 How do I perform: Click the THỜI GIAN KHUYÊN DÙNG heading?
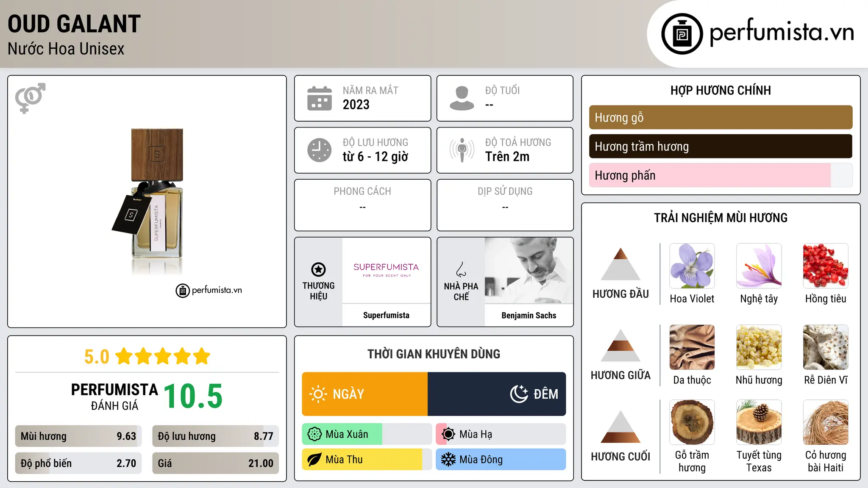pos(434,354)
